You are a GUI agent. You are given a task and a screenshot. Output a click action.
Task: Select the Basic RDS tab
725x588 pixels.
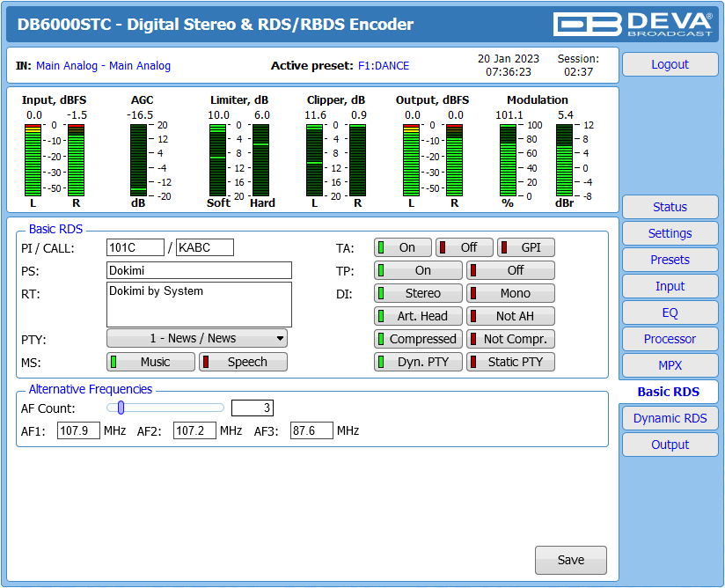click(x=669, y=392)
